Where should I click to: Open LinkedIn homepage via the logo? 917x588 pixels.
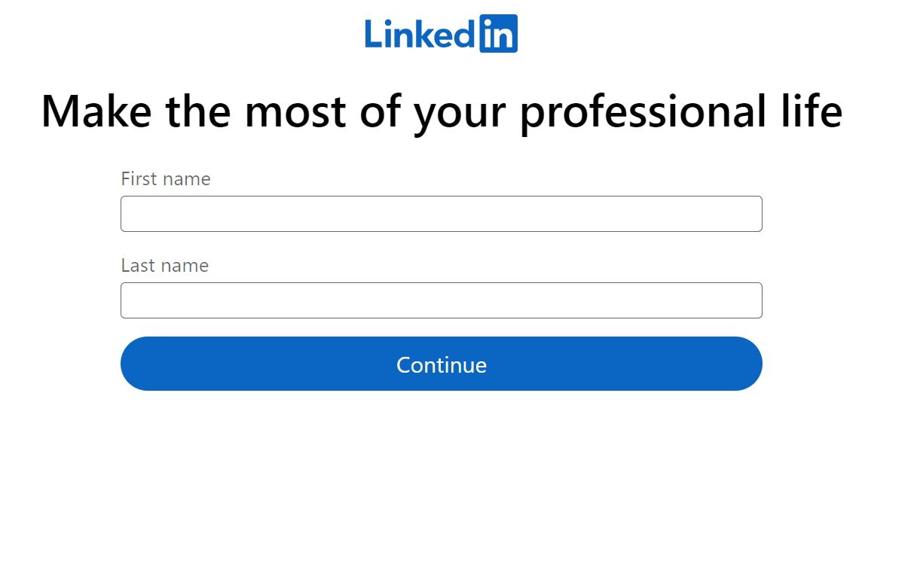pos(441,33)
